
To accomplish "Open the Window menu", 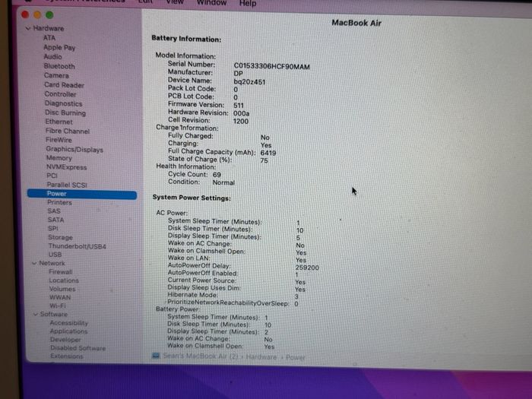I will coord(212,3).
